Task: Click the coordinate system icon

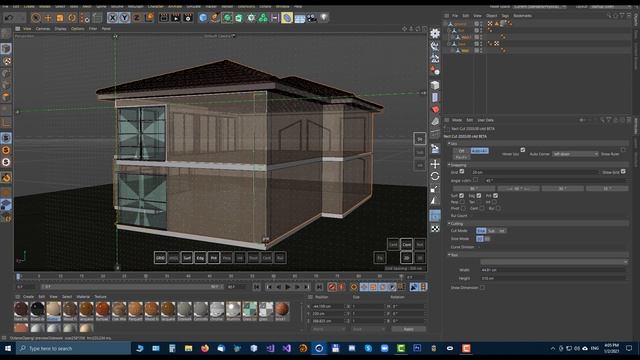Action: coord(149,18)
